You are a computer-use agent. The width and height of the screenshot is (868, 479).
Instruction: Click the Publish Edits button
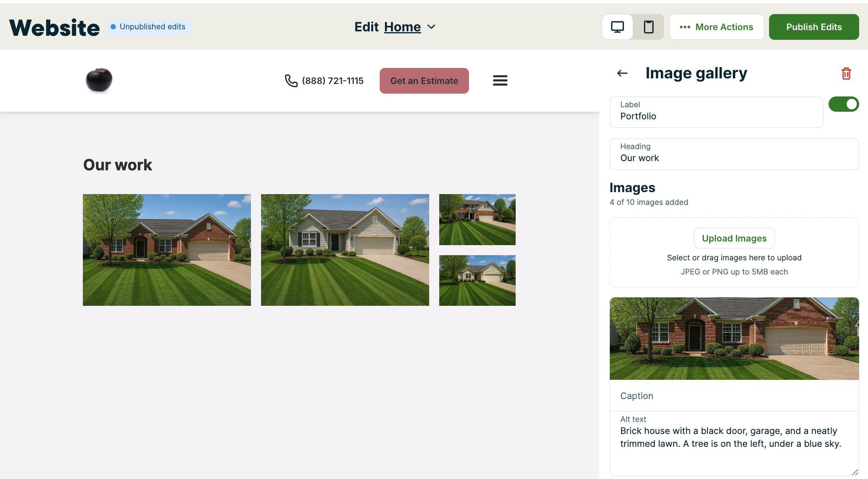click(814, 27)
